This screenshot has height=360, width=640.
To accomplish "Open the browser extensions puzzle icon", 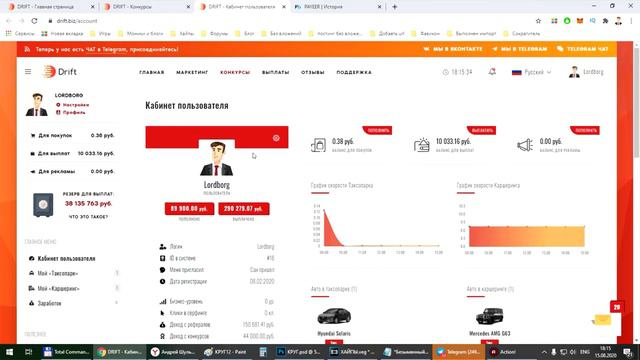I will pyautogui.click(x=605, y=21).
